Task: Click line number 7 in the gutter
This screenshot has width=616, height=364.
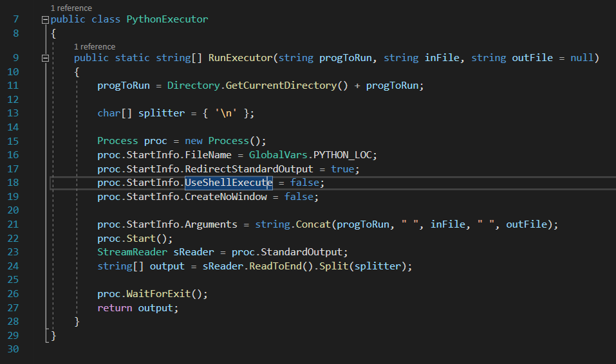Action: 15,19
